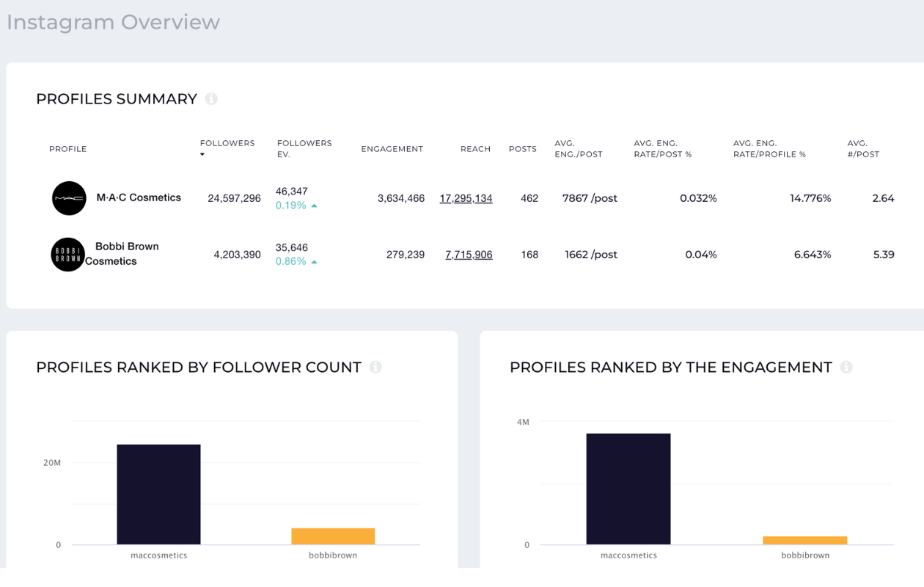Click the 5.39 average hashtags value
This screenshot has height=587, width=924.
(x=883, y=255)
